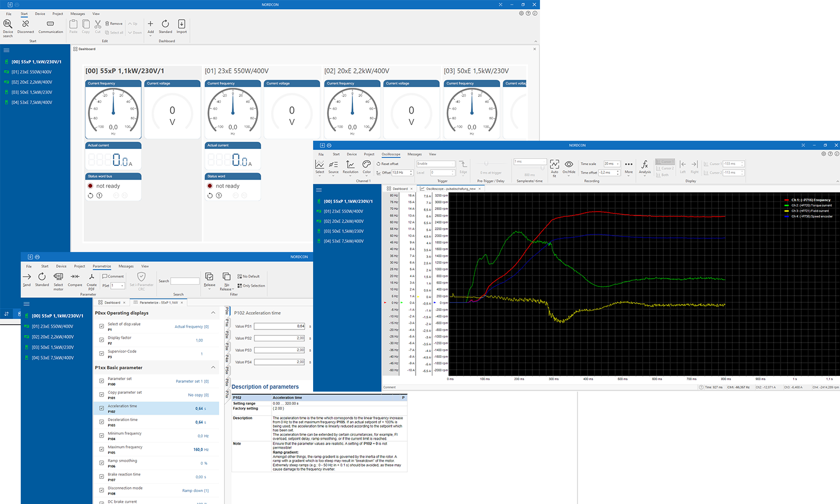Select [03] 50xE device in Parametrize sidebar
This screenshot has width=840, height=504.
pyautogui.click(x=52, y=347)
